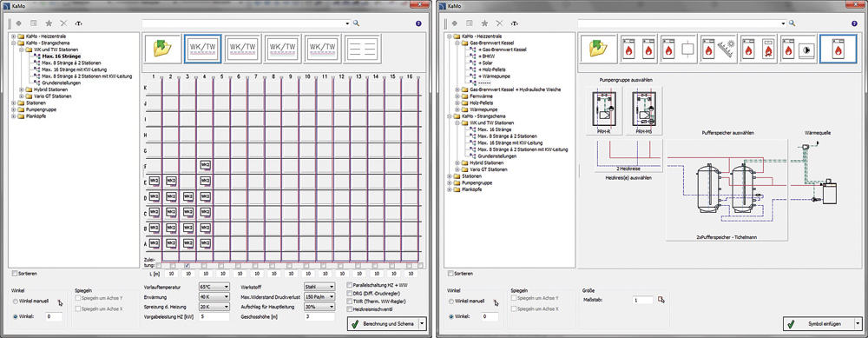This screenshot has height=338, width=868.
Task: Click Symbol einfügen button
Action: tap(819, 323)
